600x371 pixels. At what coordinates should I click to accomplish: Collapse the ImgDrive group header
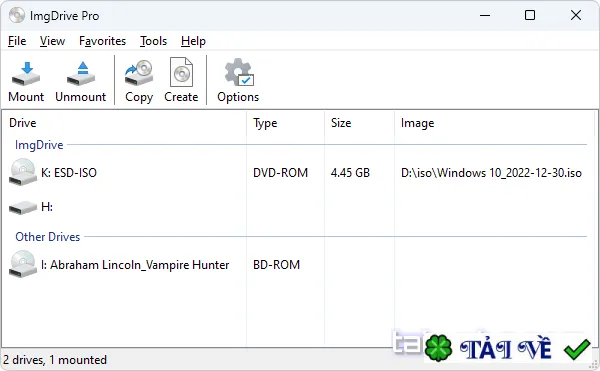coord(39,145)
